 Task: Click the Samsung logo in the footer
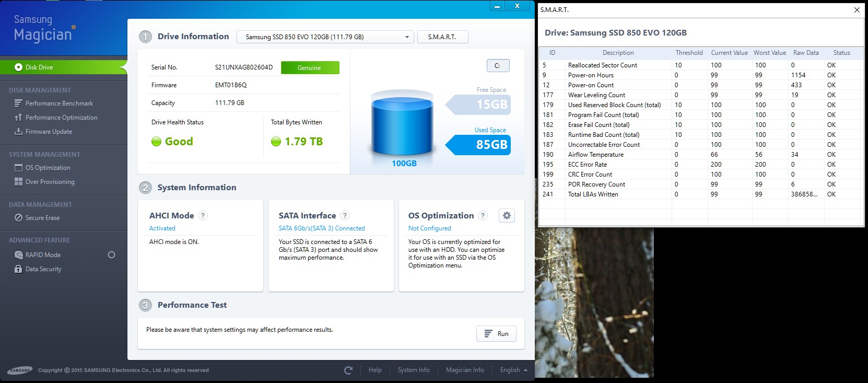pyautogui.click(x=20, y=370)
